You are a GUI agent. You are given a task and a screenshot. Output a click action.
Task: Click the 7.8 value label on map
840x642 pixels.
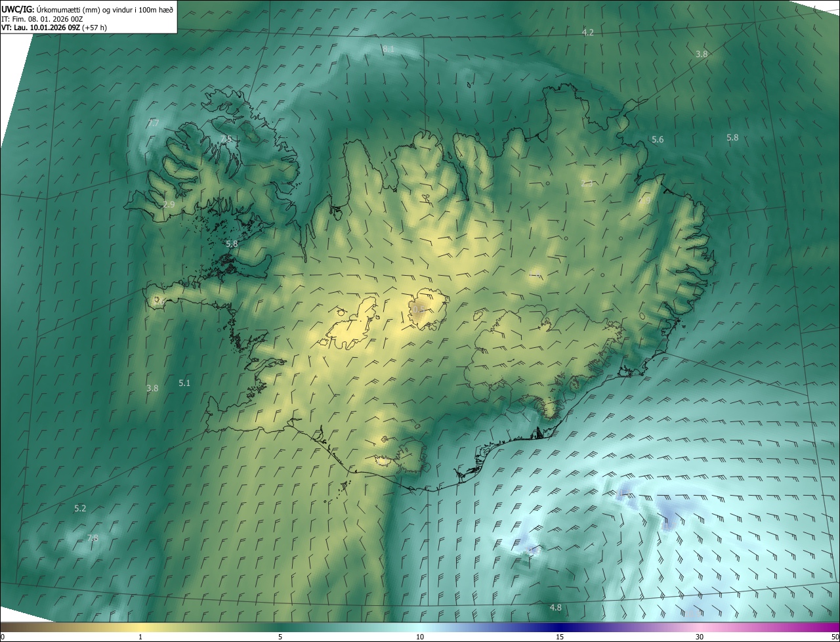point(93,538)
